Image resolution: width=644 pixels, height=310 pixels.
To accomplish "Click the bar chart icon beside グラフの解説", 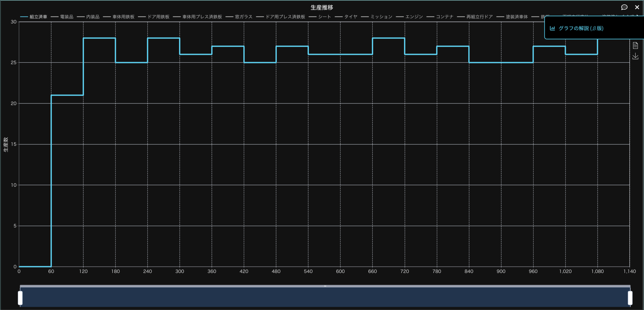I will (x=552, y=28).
